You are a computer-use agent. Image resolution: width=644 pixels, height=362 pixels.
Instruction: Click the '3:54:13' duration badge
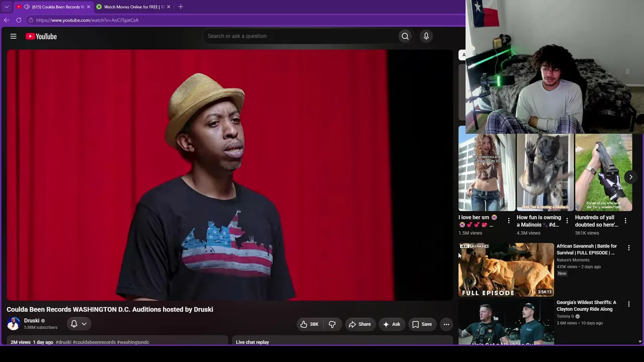click(x=544, y=292)
